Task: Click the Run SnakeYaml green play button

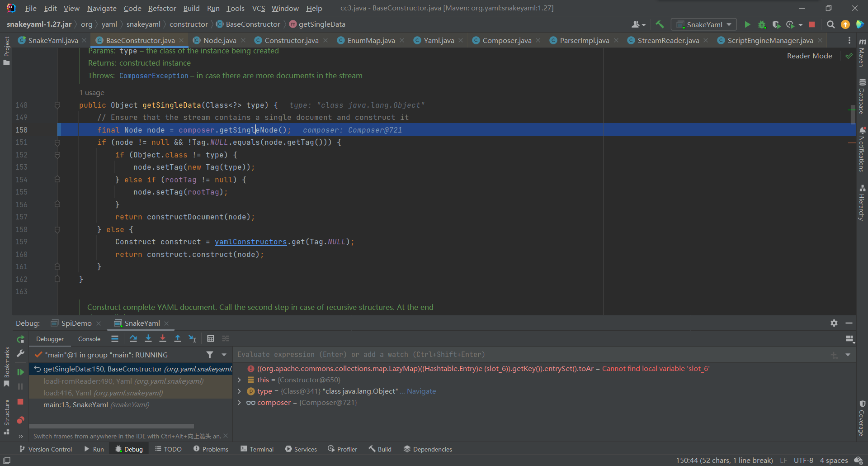Action: (747, 24)
